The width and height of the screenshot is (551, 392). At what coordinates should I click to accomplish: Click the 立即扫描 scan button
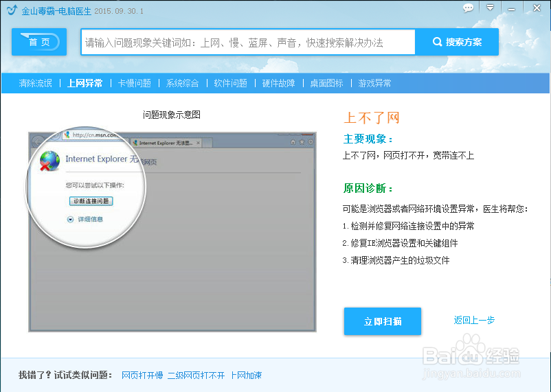(x=383, y=321)
